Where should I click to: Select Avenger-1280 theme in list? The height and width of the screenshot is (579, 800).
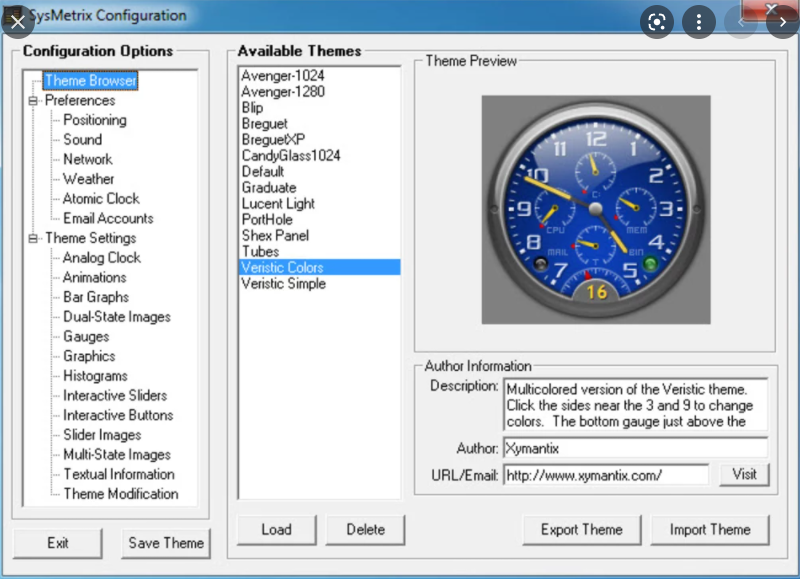tap(319, 92)
